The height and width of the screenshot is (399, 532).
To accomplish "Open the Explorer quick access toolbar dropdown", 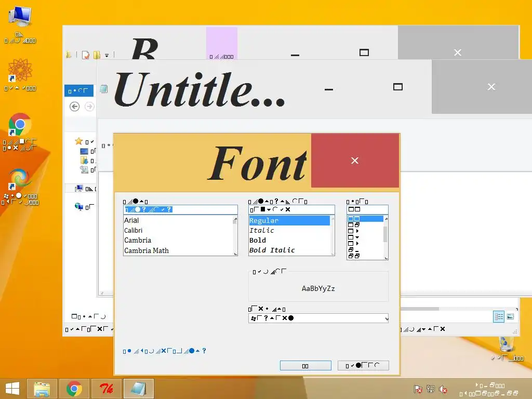I will pyautogui.click(x=107, y=55).
